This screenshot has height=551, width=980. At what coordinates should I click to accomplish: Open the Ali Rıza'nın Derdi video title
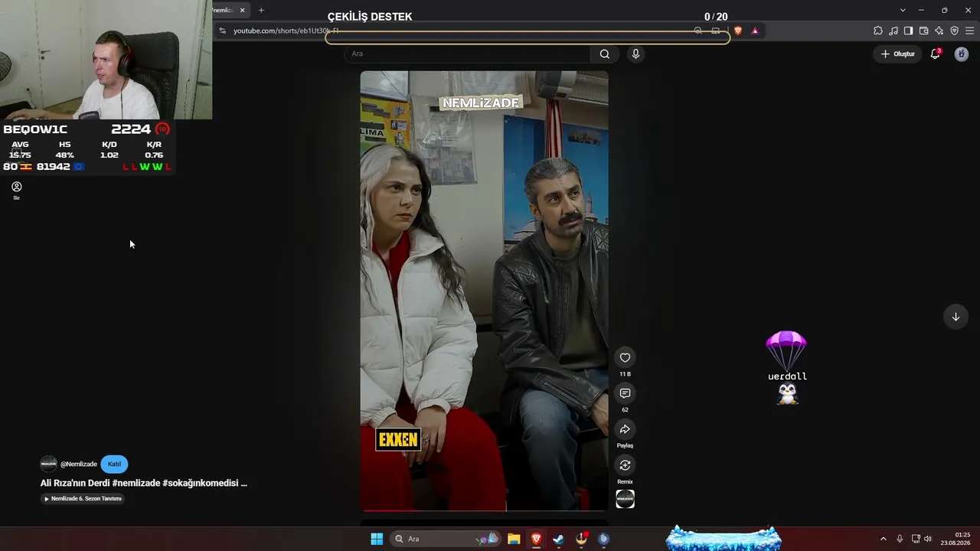[144, 483]
